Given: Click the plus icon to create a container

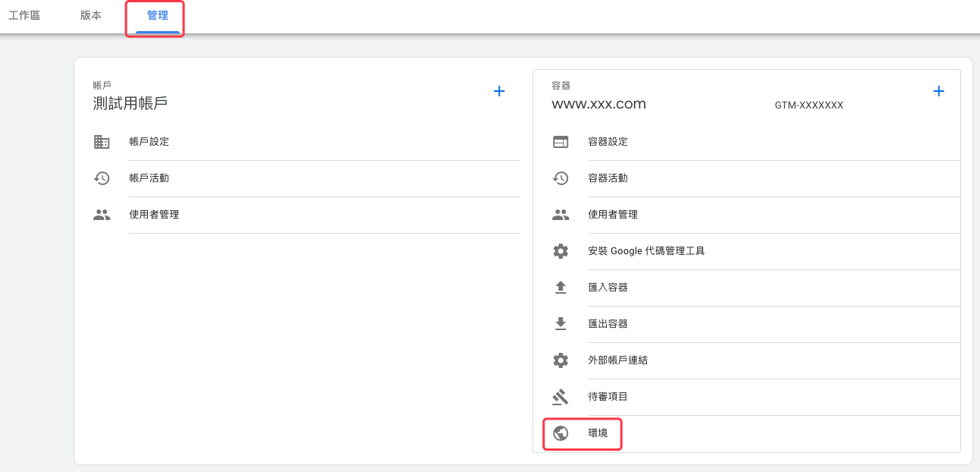Looking at the screenshot, I should tap(938, 91).
